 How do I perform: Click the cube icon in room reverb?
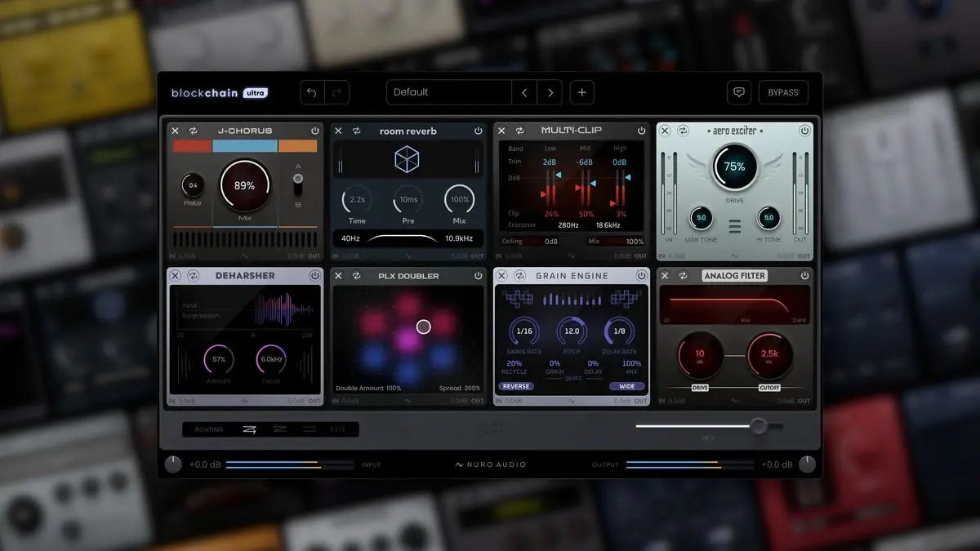[408, 158]
